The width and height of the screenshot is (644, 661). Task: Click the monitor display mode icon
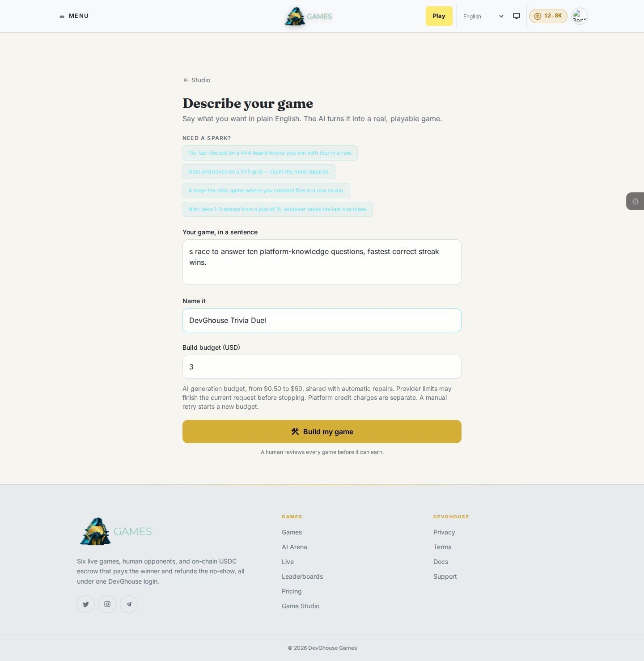click(x=517, y=16)
